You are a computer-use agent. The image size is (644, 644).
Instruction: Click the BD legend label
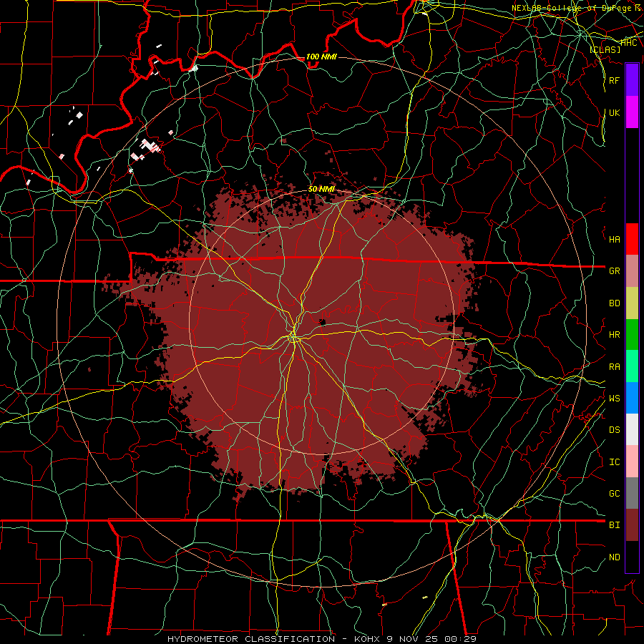tap(614, 303)
